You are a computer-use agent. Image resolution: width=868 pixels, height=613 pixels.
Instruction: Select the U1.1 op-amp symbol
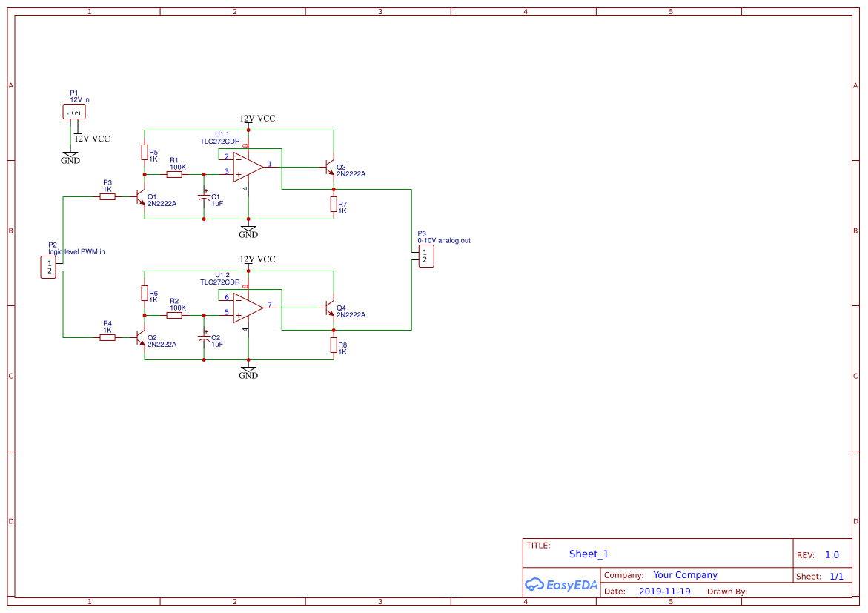click(x=248, y=167)
